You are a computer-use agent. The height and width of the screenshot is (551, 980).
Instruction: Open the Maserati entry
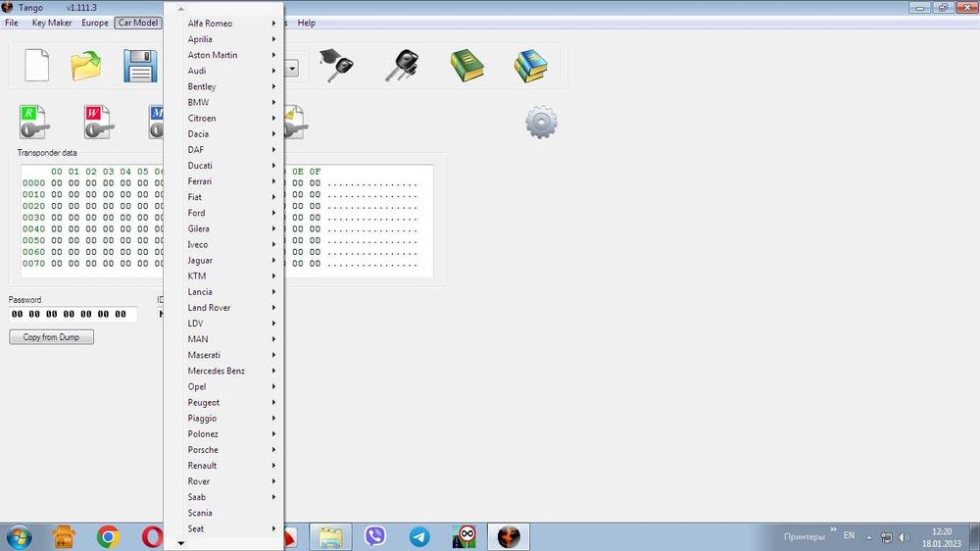coord(223,355)
